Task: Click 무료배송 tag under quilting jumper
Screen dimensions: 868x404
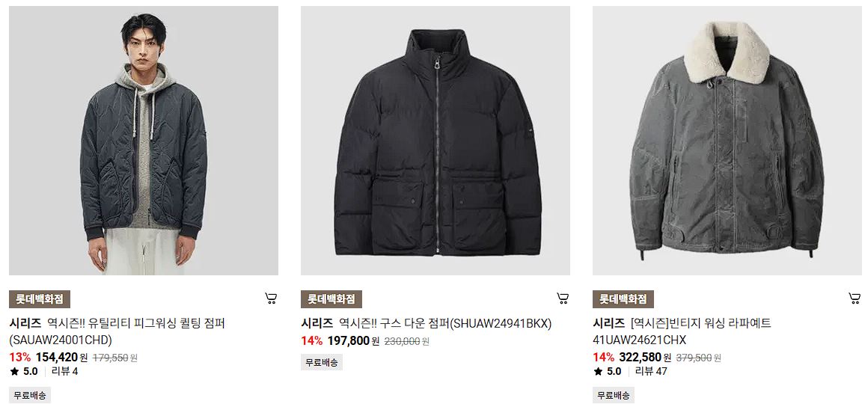Action: 30,395
